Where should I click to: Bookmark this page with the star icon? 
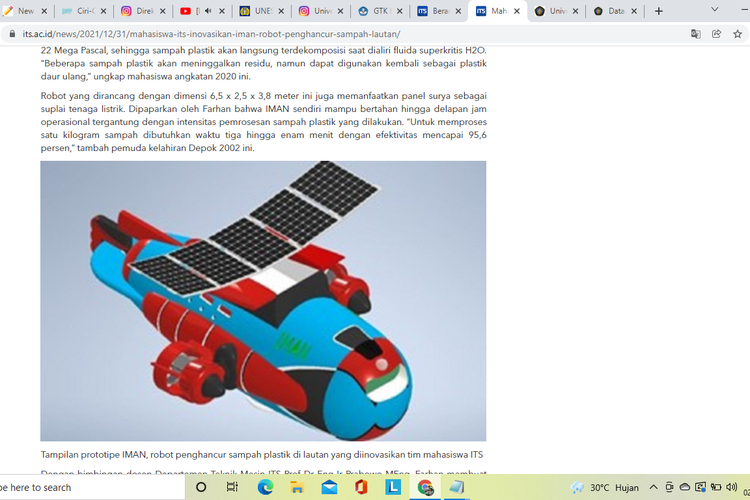[737, 33]
